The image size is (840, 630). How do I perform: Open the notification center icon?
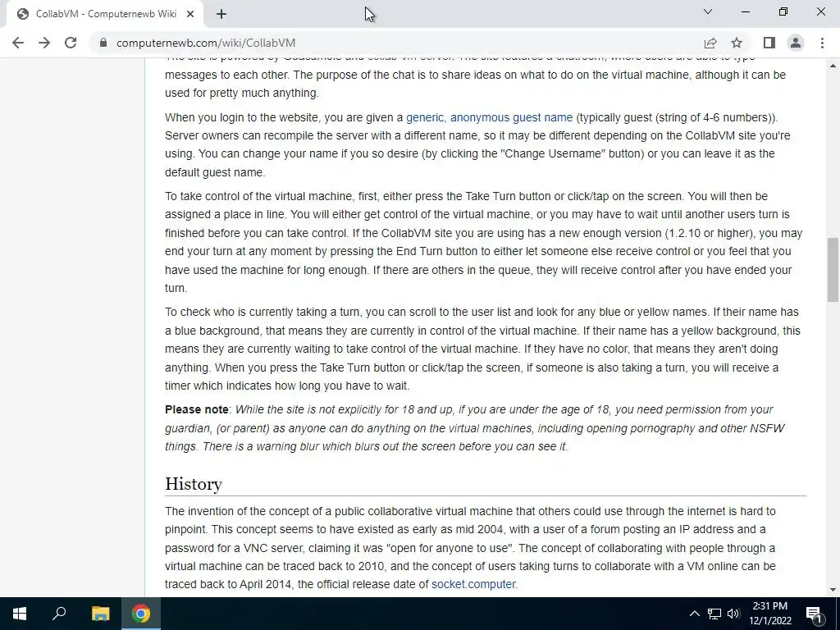coord(814,614)
